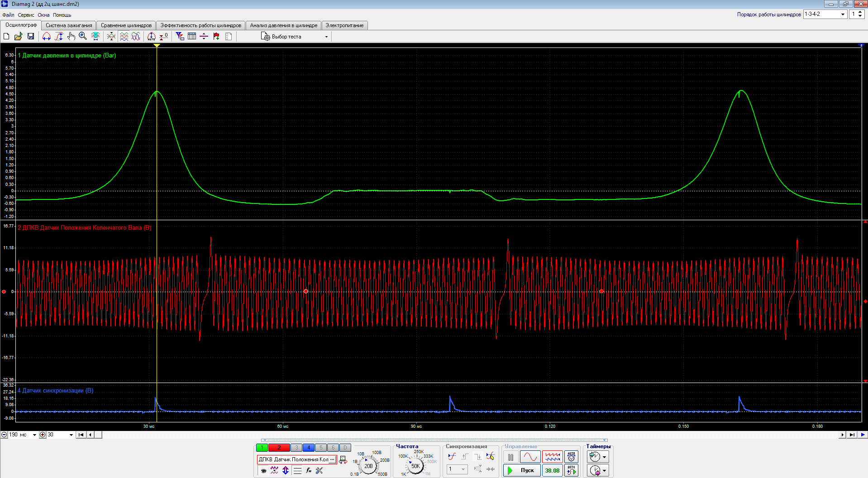Click the divider line tool icon

pos(204,36)
